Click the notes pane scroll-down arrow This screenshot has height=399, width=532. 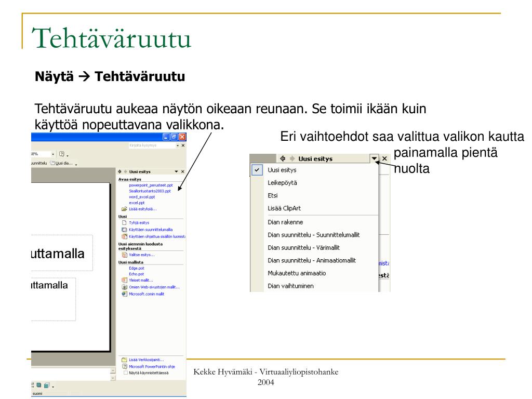tap(113, 378)
